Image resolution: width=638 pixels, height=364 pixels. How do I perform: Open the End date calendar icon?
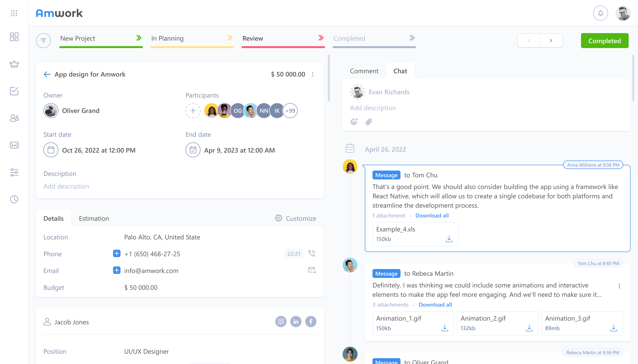[193, 150]
